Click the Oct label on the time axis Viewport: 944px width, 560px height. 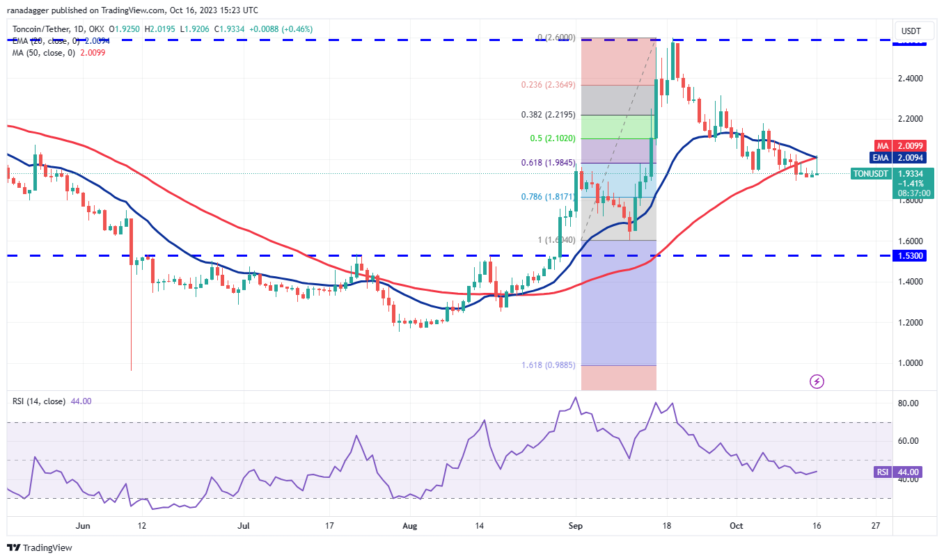pos(736,527)
